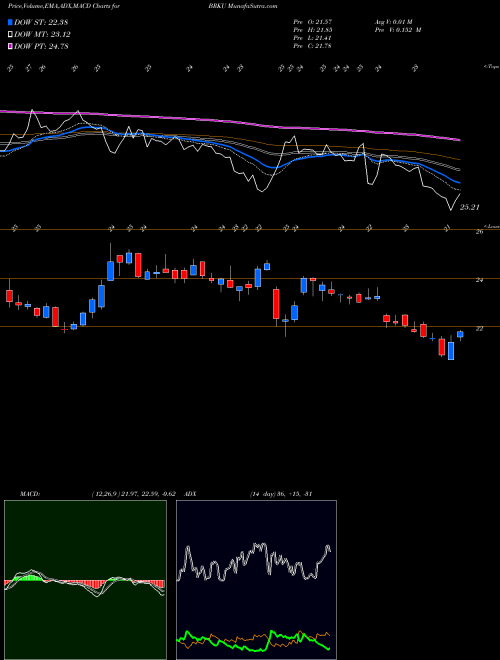Image resolution: width=500 pixels, height=660 pixels.
Task: Select the Pre L: 21.41 value
Action: pos(313,38)
